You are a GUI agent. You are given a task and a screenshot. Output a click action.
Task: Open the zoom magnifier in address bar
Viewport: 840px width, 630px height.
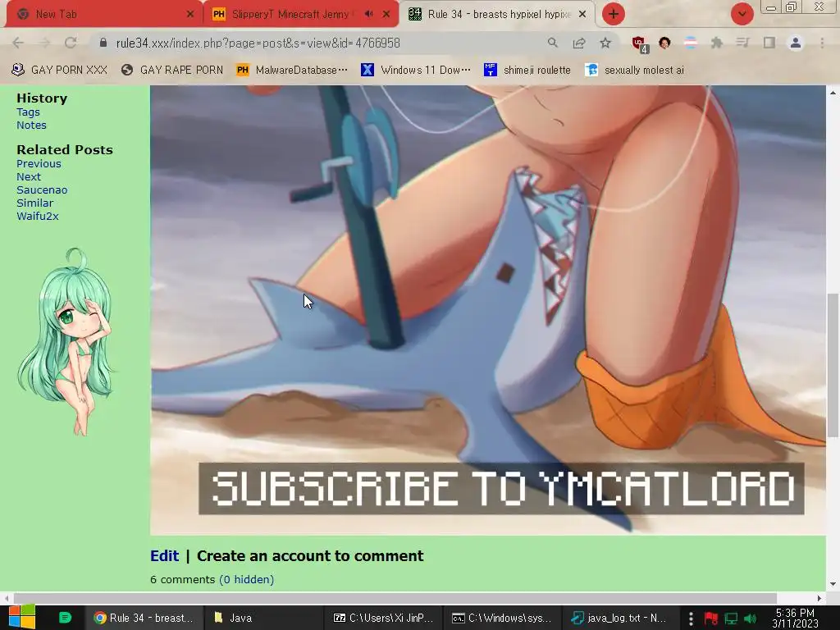(552, 43)
